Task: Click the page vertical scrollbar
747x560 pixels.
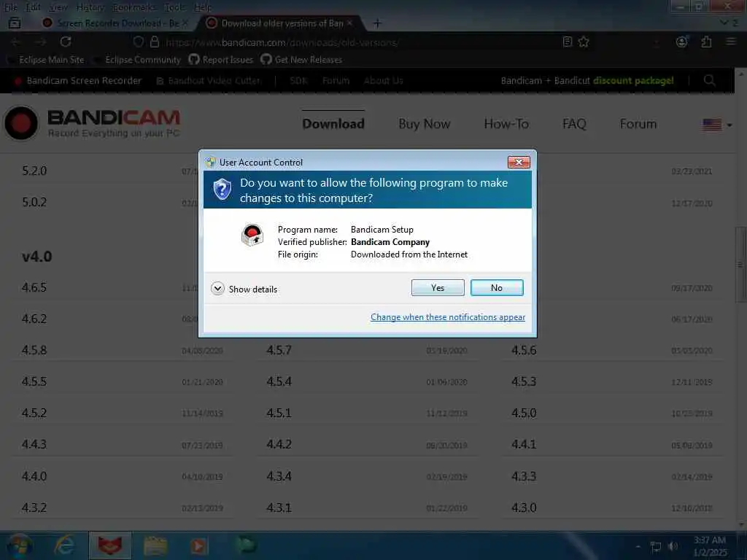Action: pos(740,265)
